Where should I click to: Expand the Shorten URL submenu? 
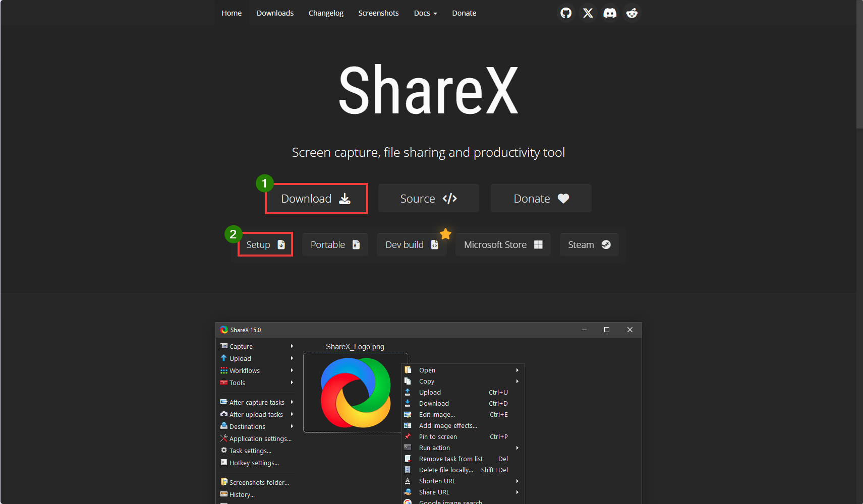(x=463, y=481)
